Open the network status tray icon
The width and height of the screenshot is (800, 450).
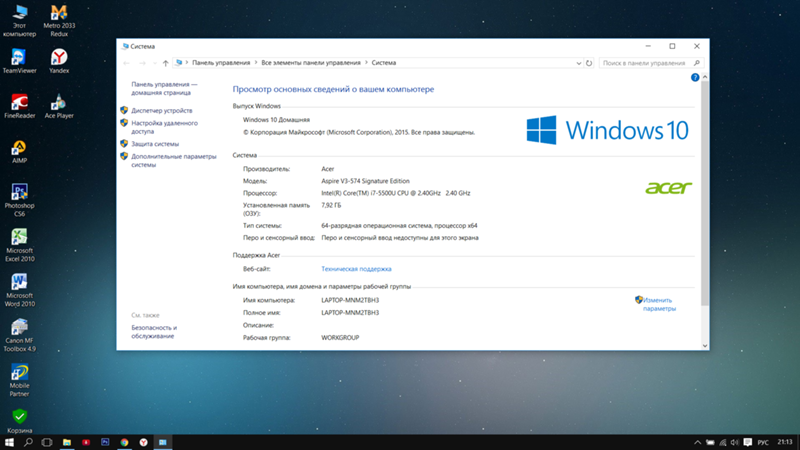722,442
